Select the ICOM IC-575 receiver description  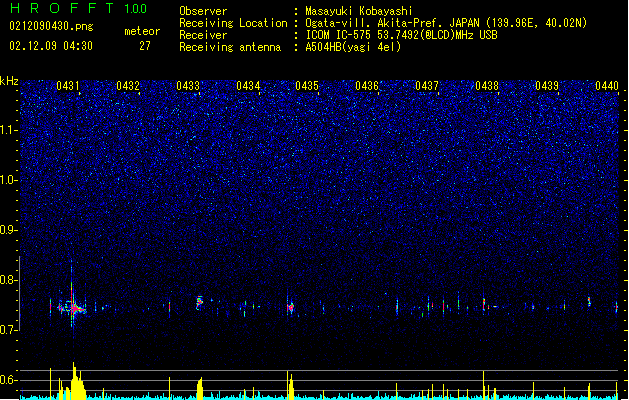coord(401,35)
